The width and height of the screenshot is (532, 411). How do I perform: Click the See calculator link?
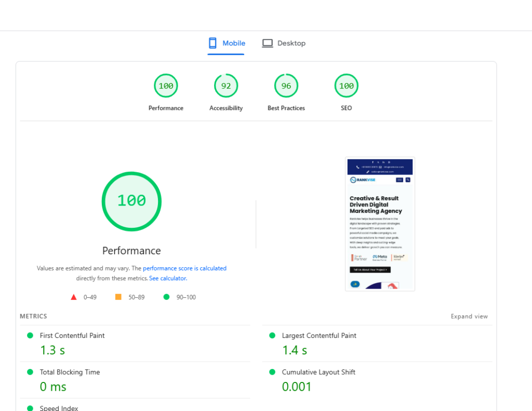point(167,278)
